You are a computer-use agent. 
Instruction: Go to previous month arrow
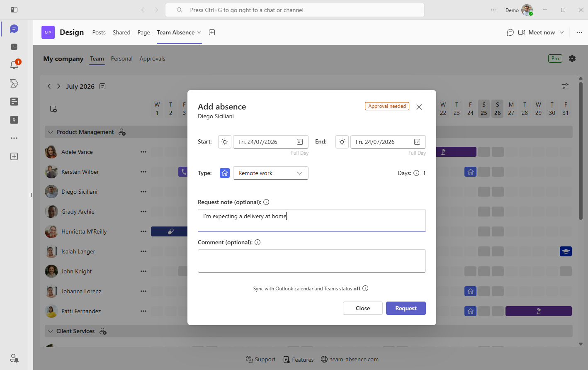click(49, 86)
